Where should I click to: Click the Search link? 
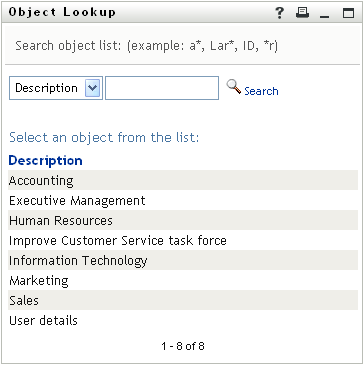click(261, 91)
